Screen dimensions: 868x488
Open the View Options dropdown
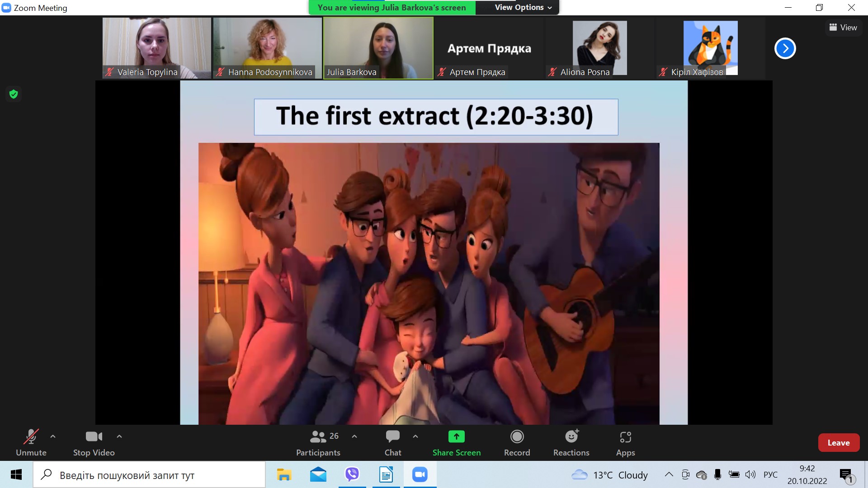(523, 7)
